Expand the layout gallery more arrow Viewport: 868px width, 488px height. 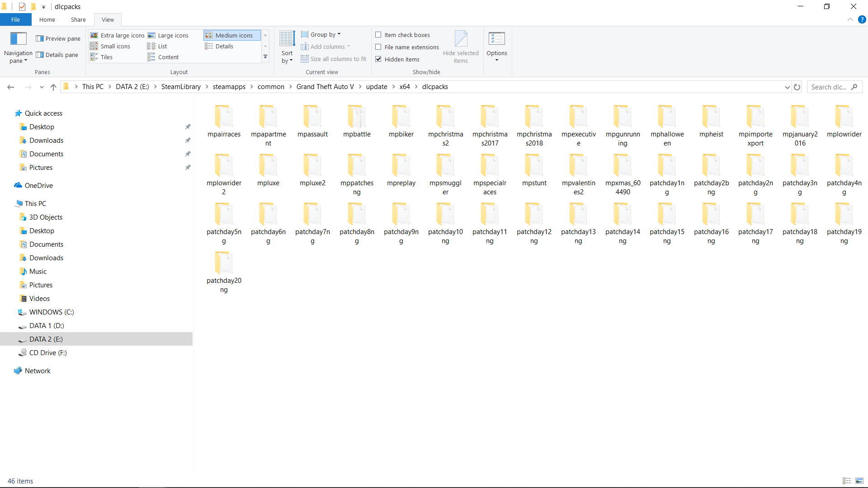click(265, 57)
